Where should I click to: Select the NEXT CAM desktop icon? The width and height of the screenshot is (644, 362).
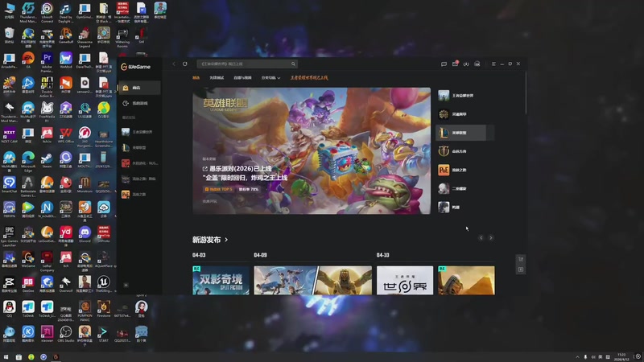click(9, 135)
